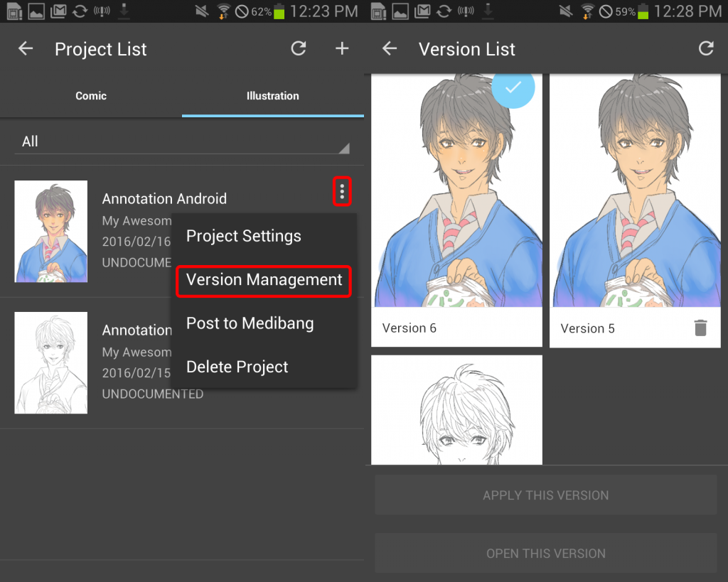Delete Version 5 with the trash icon

point(700,328)
